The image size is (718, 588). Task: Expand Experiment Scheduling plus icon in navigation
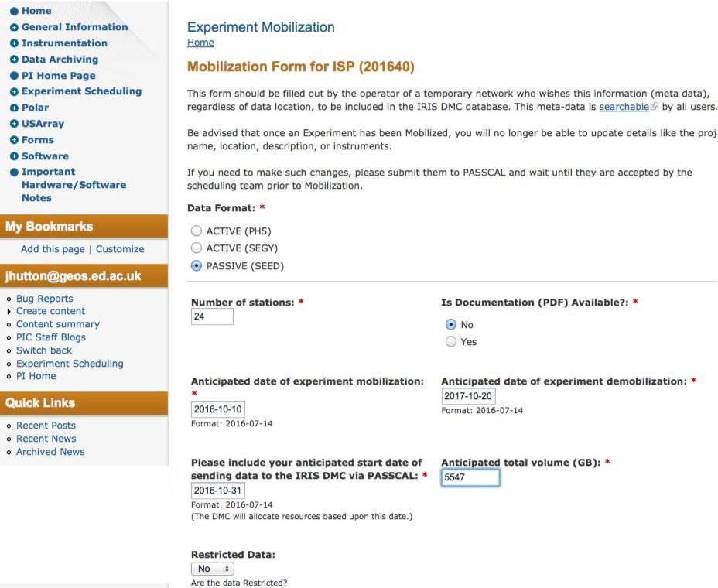coord(14,91)
